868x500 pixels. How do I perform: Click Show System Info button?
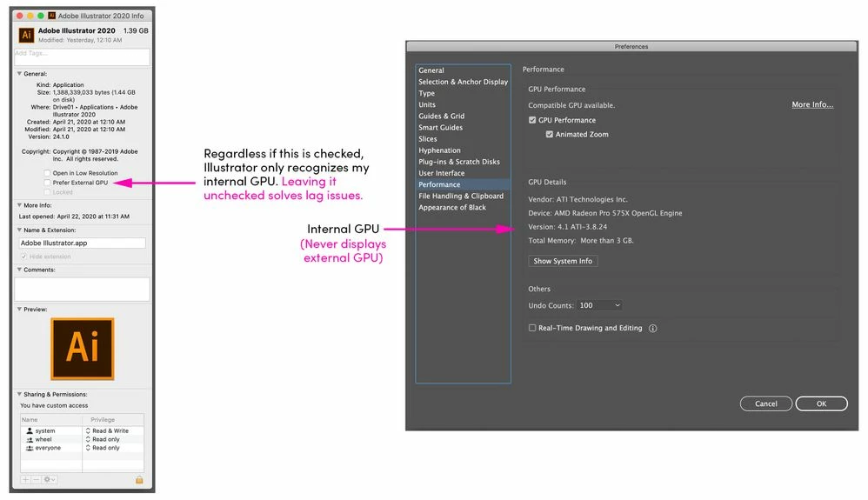pos(563,262)
